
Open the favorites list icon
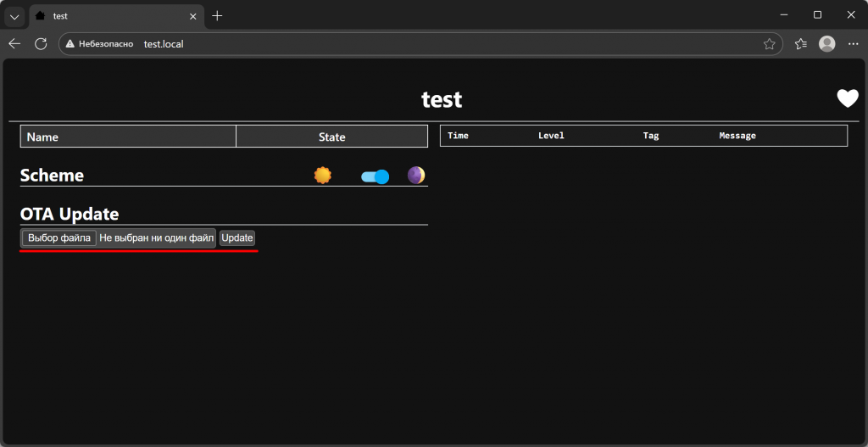tap(800, 44)
